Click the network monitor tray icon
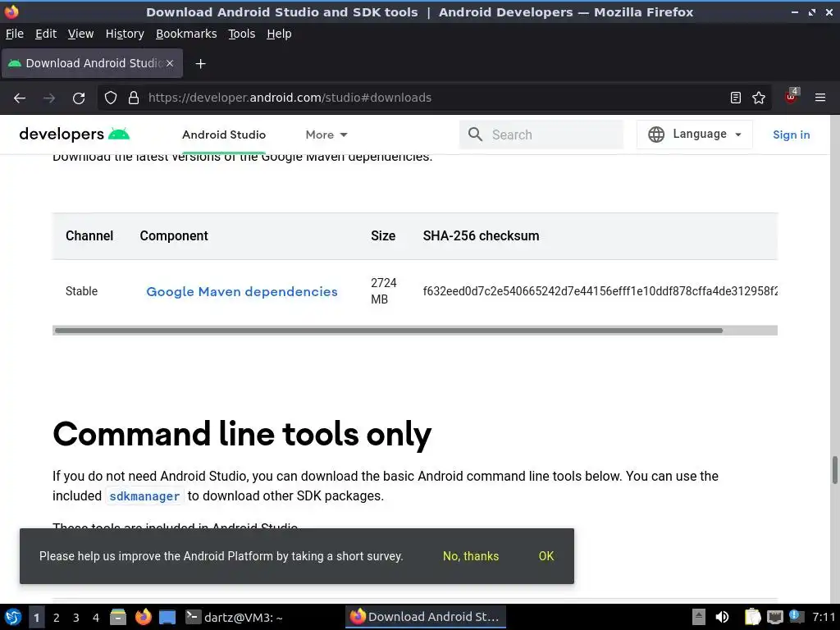 (x=774, y=617)
